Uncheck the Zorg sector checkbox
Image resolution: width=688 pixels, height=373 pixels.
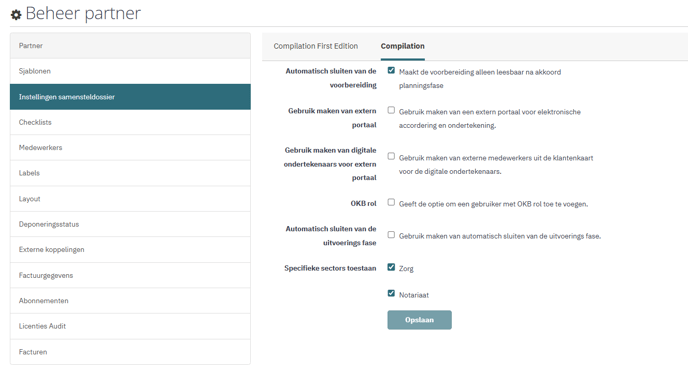[391, 267]
